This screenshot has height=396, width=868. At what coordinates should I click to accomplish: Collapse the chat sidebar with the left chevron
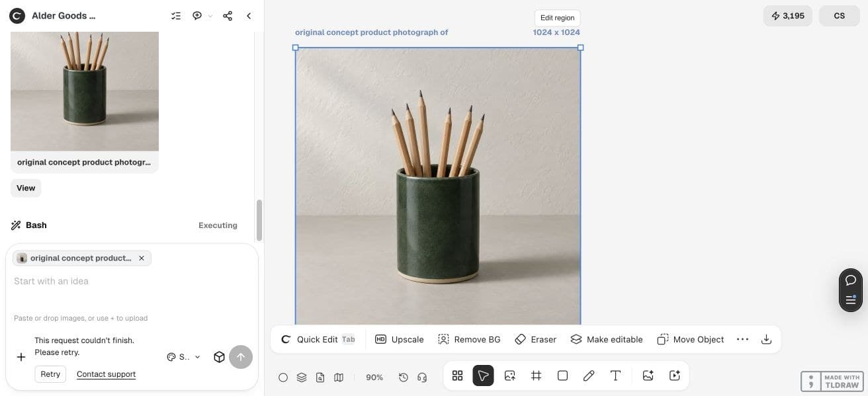pos(249,16)
